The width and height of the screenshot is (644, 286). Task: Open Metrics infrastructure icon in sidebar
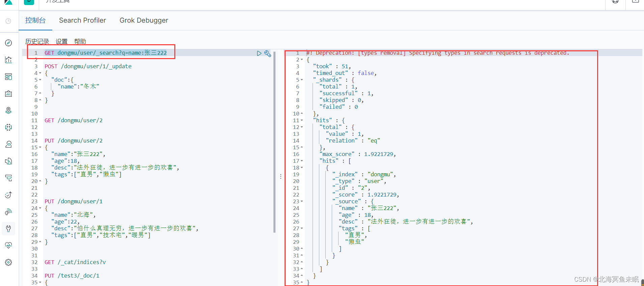(x=8, y=144)
